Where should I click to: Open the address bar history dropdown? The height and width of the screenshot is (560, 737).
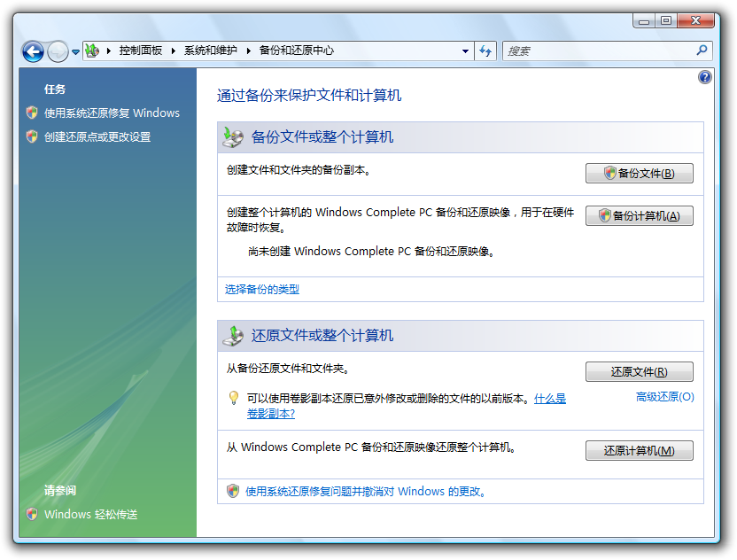click(x=465, y=51)
